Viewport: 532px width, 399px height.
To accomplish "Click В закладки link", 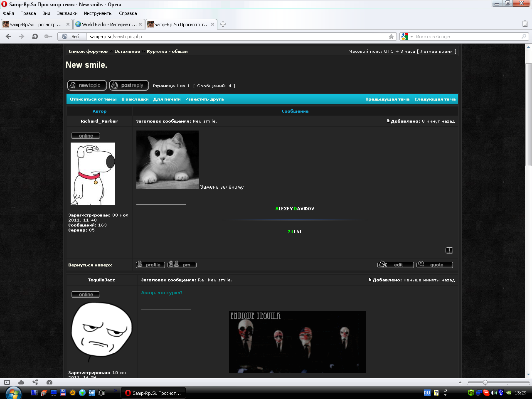I will [135, 99].
